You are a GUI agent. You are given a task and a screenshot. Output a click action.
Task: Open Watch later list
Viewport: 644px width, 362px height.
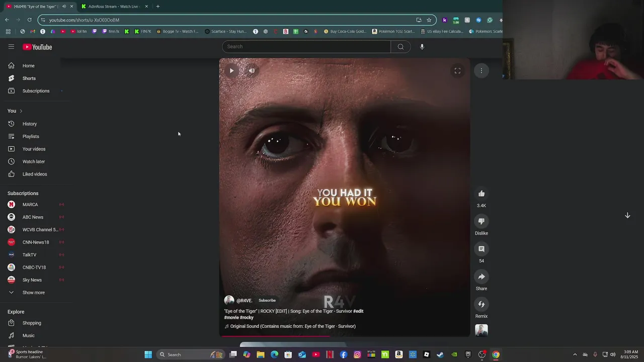click(34, 161)
